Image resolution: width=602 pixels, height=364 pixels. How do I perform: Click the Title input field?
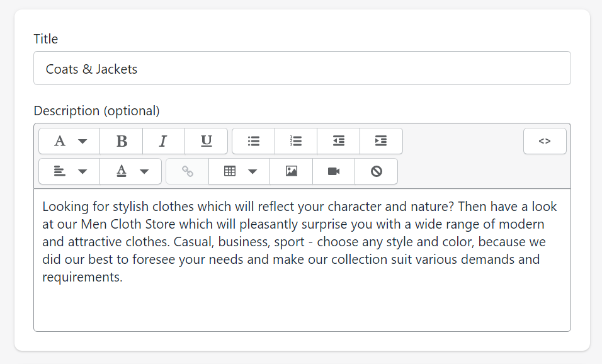click(x=302, y=69)
